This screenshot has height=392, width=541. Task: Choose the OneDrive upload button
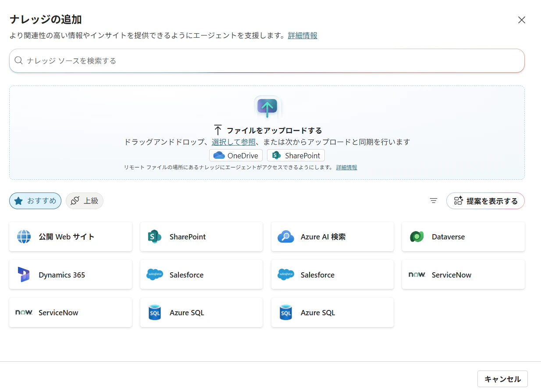coord(236,155)
